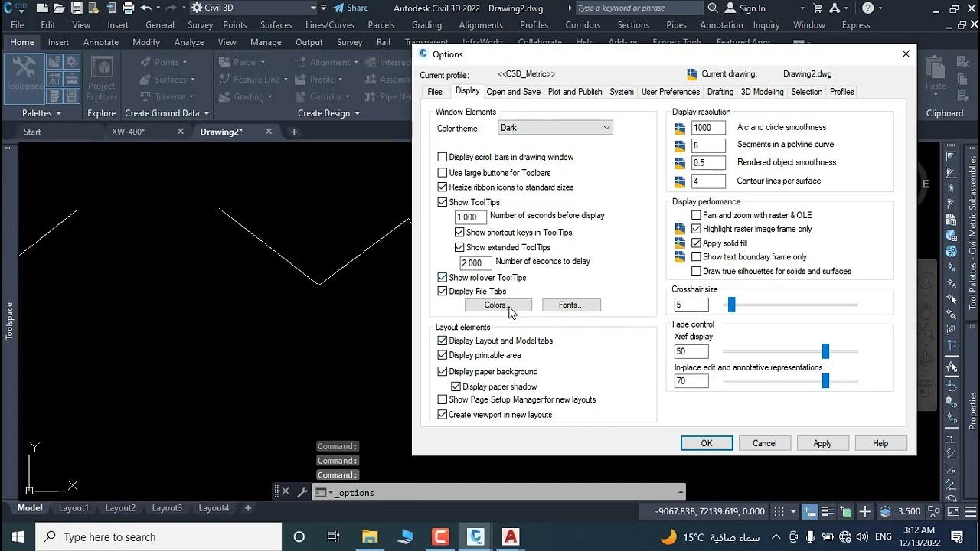Viewport: 980px width, 551px height.
Task: Open File Explorer from the Windows taskbar
Action: click(370, 536)
